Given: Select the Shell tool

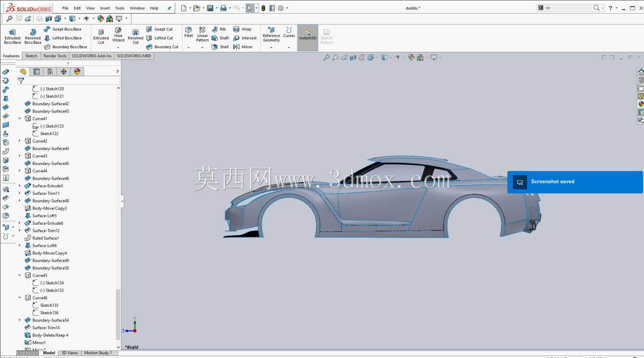Looking at the screenshot, I should click(x=220, y=47).
